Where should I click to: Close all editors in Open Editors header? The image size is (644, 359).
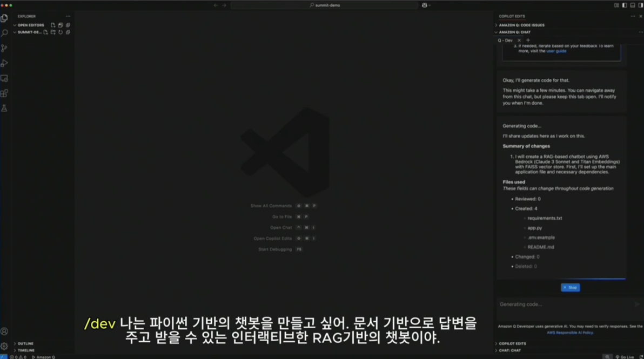click(68, 25)
